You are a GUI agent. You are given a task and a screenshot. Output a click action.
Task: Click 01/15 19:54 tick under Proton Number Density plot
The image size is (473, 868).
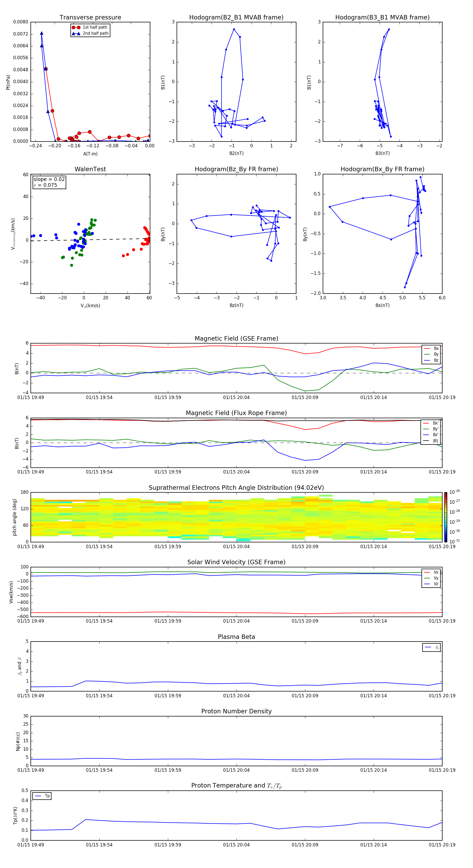(x=99, y=770)
